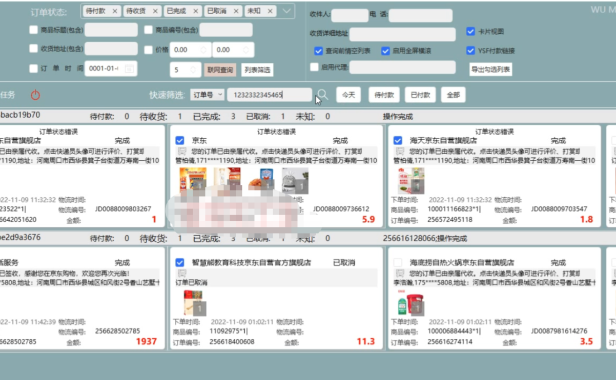Select order number 256618400608
The width and height of the screenshot is (616, 380).
tap(232, 341)
